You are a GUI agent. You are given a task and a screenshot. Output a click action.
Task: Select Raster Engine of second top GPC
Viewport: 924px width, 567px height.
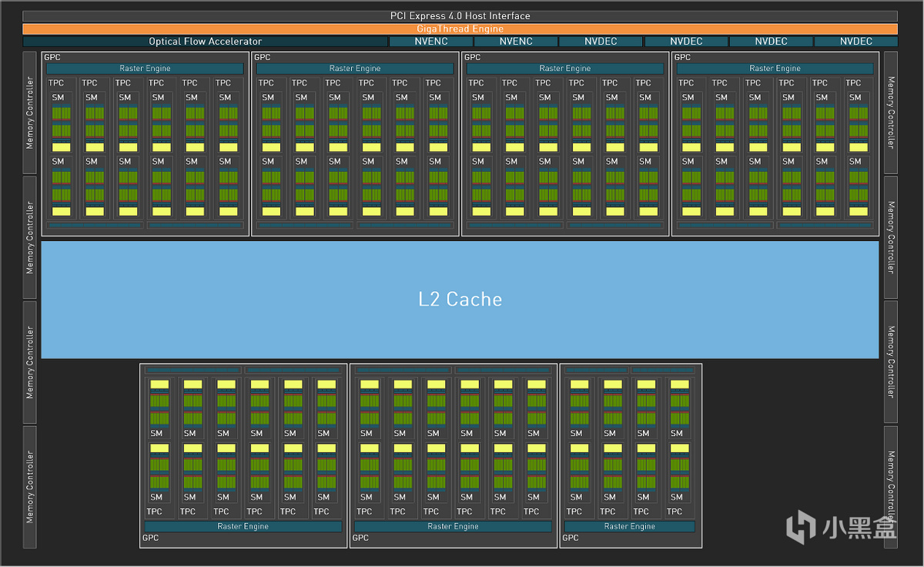(355, 69)
